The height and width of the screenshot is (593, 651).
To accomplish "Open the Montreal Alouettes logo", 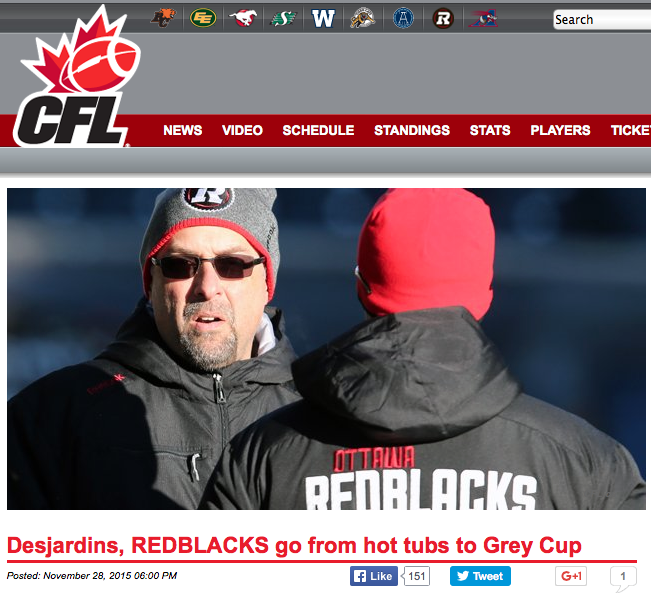I will (x=483, y=18).
